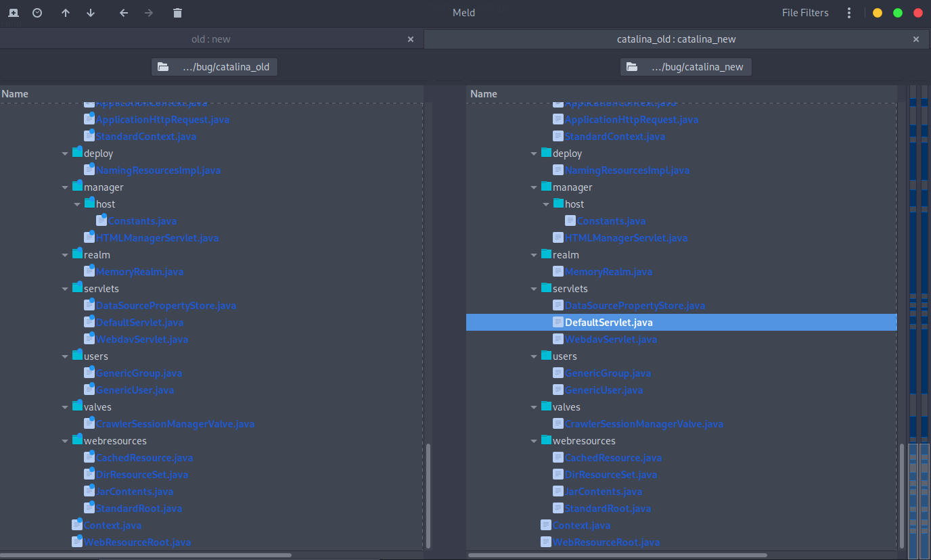Collapse the webresources folder in the right pane
Viewport: 931px width, 560px height.
click(x=534, y=440)
